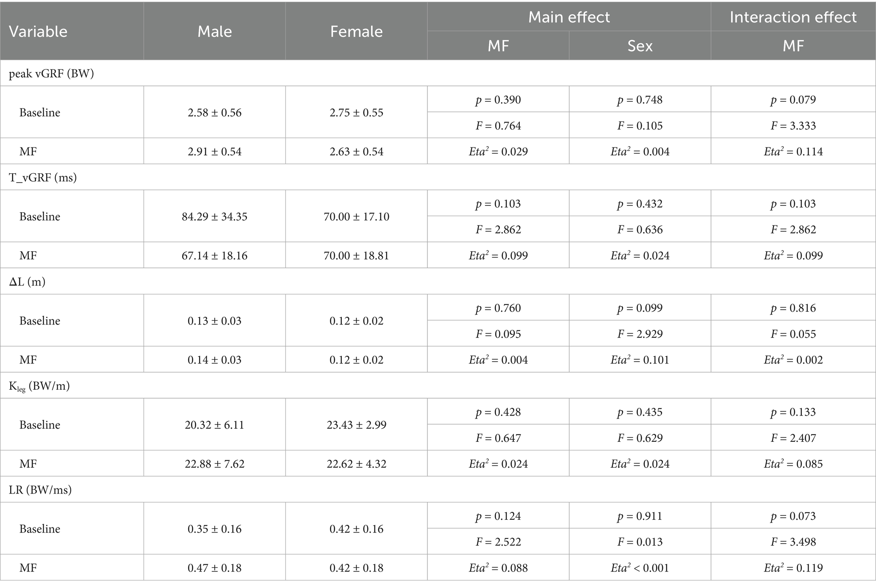Select the Main effect header cell
This screenshot has width=876, height=588.
coord(569,17)
